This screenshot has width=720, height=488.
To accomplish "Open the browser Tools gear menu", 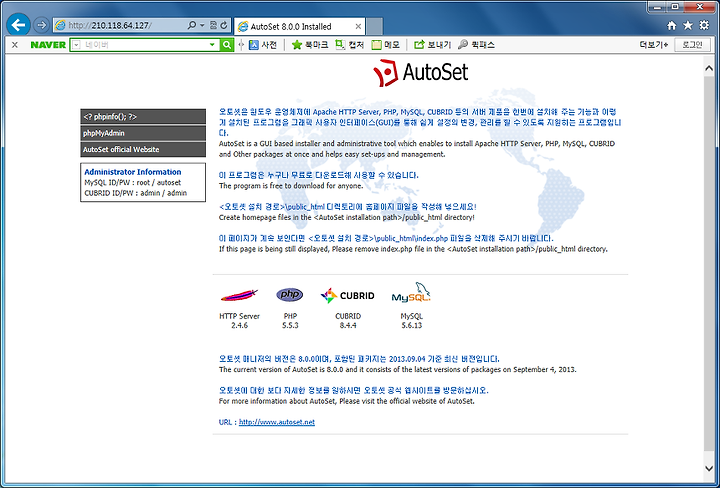I will click(704, 25).
